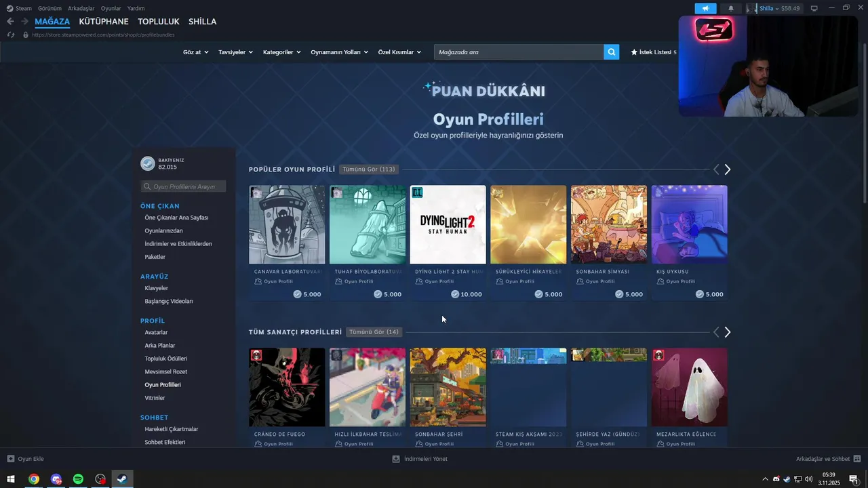Expand the Tavsiyeler dropdown
Image resolution: width=868 pixels, height=488 pixels.
(235, 52)
